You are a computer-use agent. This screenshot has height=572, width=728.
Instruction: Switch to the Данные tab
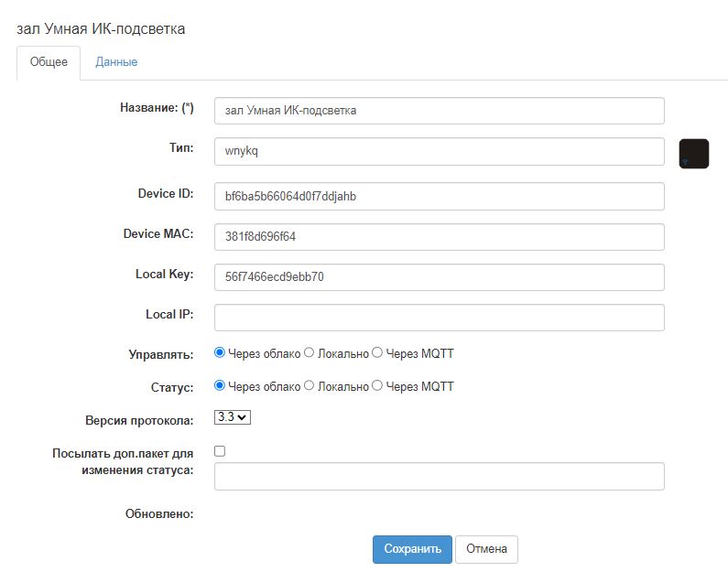(x=116, y=62)
